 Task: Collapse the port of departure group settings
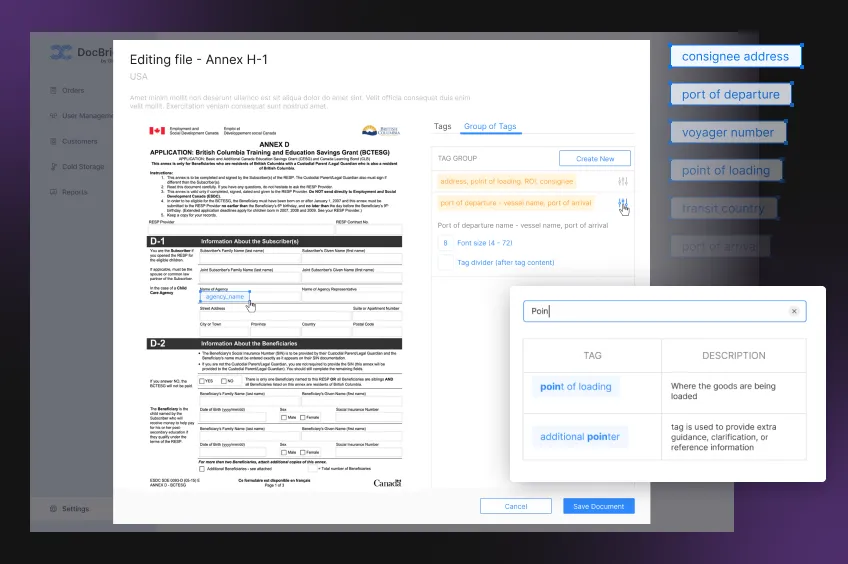tap(623, 204)
